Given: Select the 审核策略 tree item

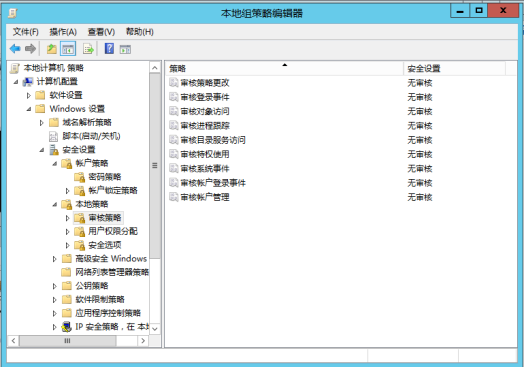Looking at the screenshot, I should point(105,218).
